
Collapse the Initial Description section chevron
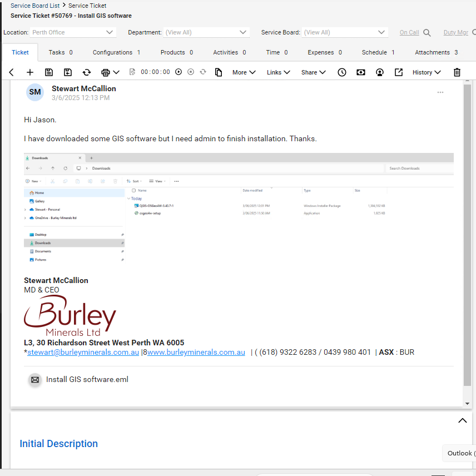(x=462, y=420)
